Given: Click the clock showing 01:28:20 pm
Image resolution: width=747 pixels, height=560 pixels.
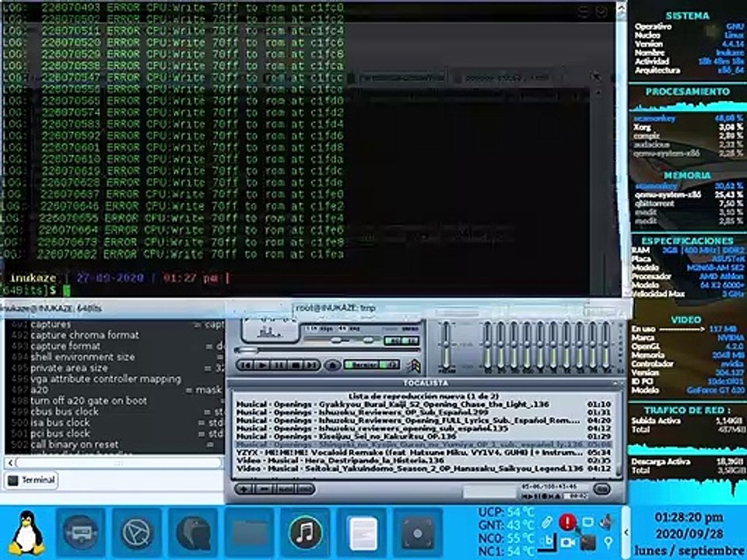Looking at the screenshot, I should coord(689,517).
